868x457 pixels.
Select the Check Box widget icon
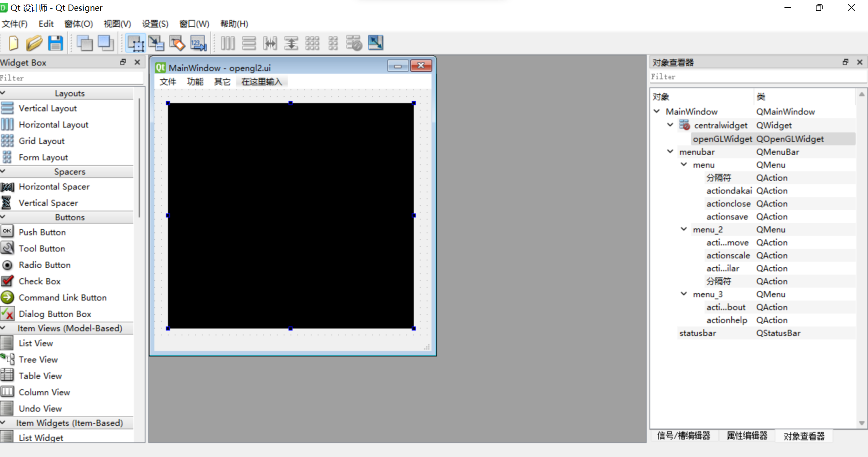click(7, 281)
